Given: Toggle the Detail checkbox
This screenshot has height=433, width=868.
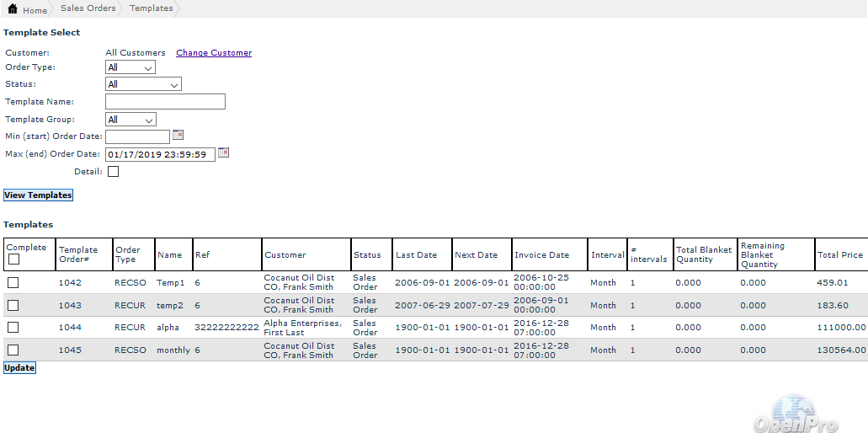Looking at the screenshot, I should click(114, 172).
